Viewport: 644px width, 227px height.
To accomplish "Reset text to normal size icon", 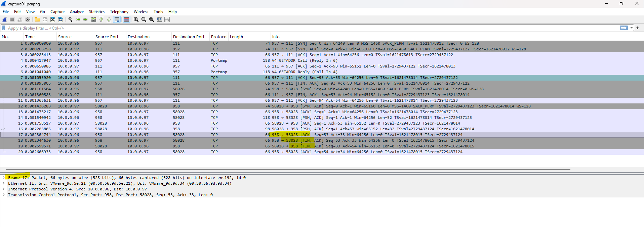I will [x=151, y=19].
